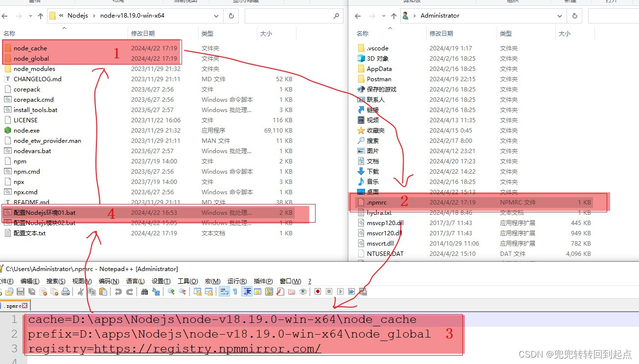Click the Cut scissors icon
Screen dimensions: 639x364
(81, 292)
